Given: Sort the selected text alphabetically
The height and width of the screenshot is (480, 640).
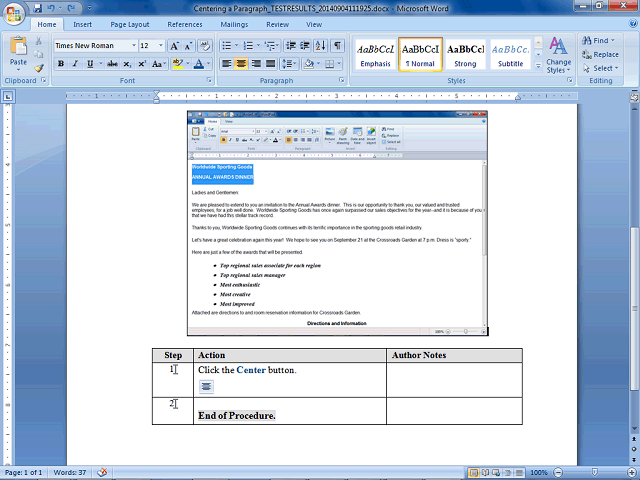Looking at the screenshot, I should 320,45.
